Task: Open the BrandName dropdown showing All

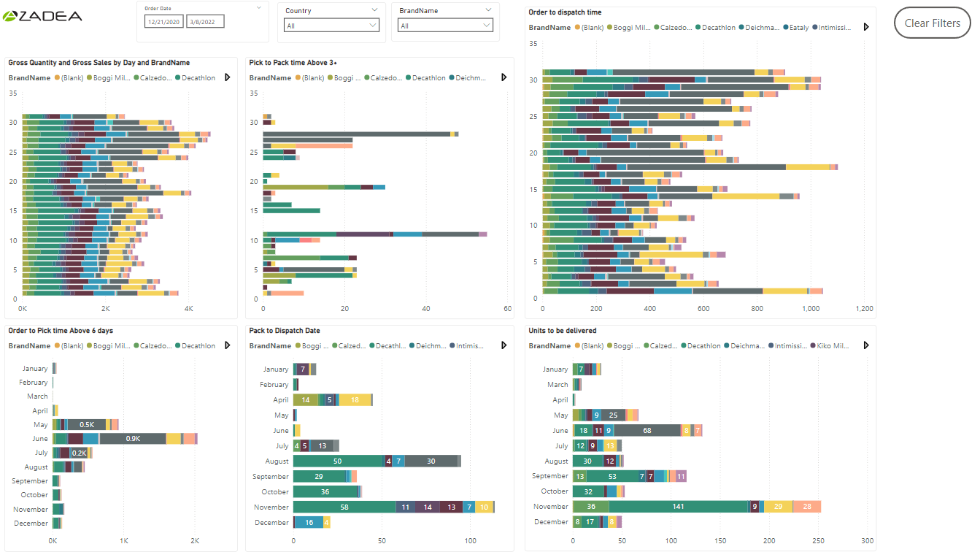Action: pyautogui.click(x=445, y=26)
